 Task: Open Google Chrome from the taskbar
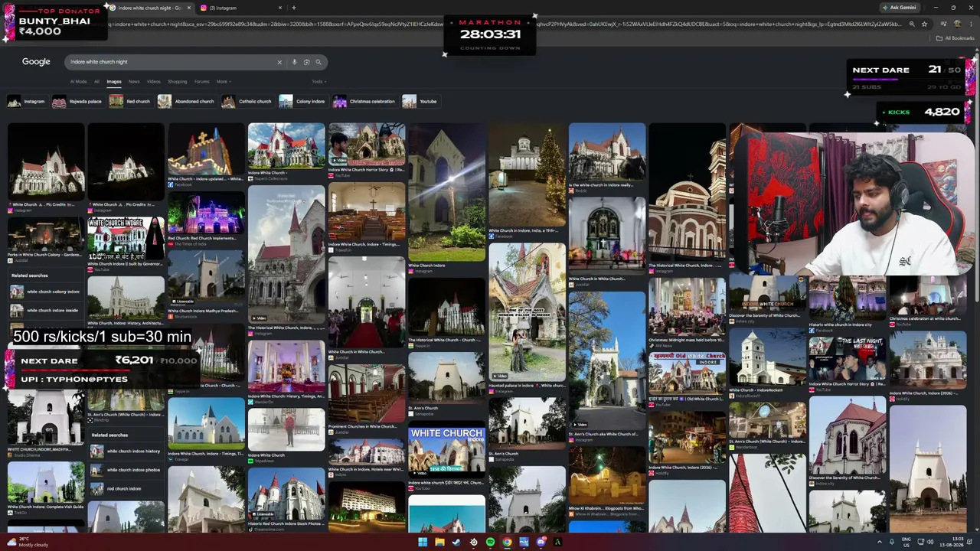point(507,543)
